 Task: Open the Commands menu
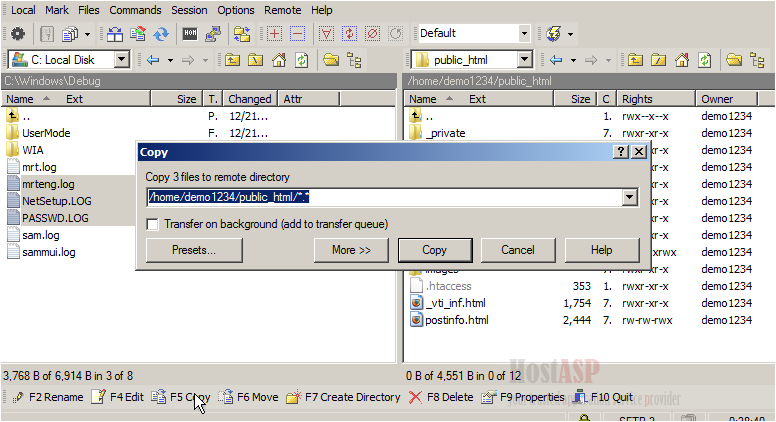[135, 10]
